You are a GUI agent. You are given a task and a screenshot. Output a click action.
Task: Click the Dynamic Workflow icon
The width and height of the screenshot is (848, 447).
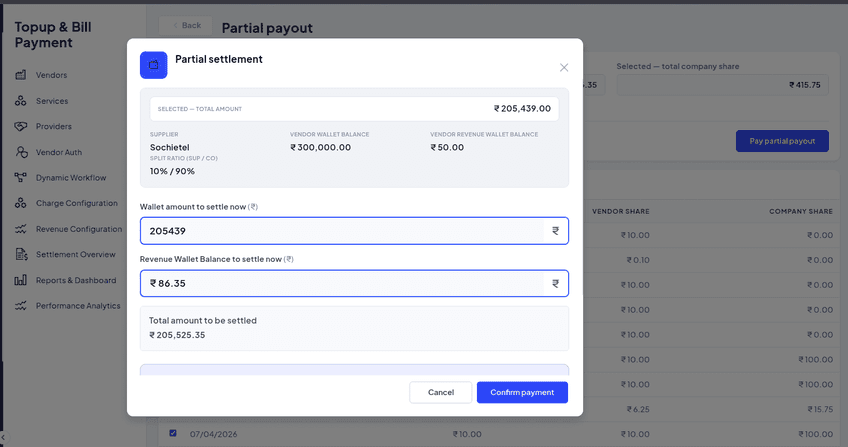[21, 177]
